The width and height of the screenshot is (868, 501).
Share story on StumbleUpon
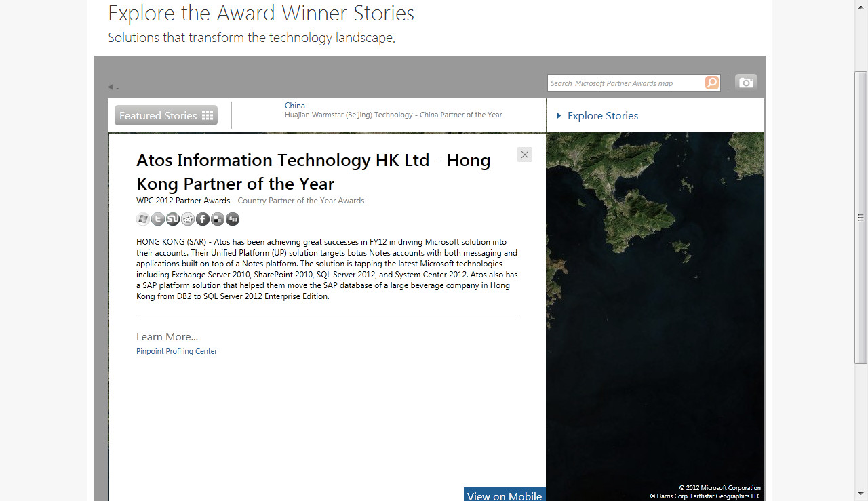tap(173, 219)
